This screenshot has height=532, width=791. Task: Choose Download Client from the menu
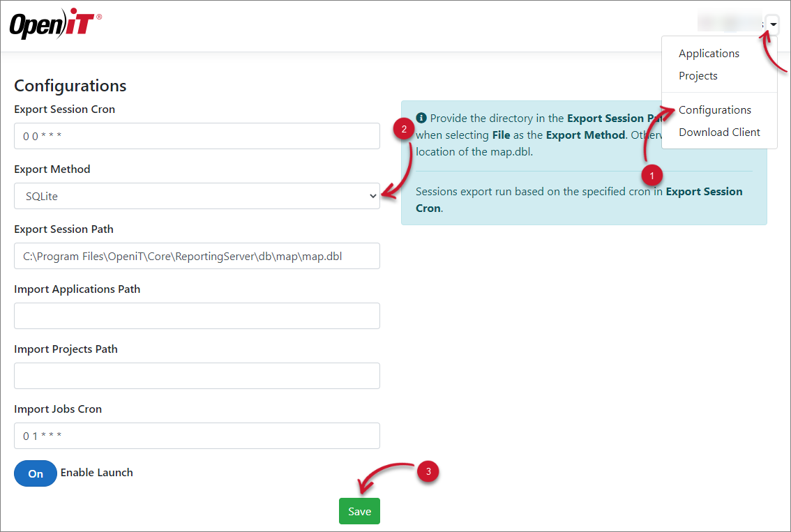[x=719, y=132]
